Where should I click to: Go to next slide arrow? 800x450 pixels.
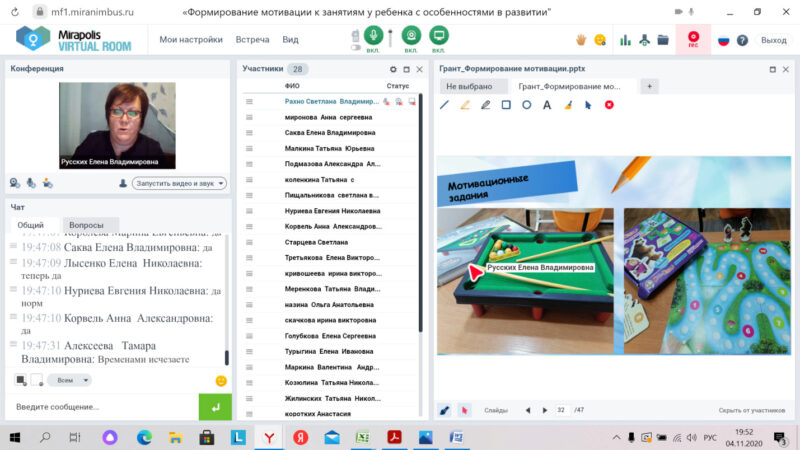pyautogui.click(x=544, y=410)
